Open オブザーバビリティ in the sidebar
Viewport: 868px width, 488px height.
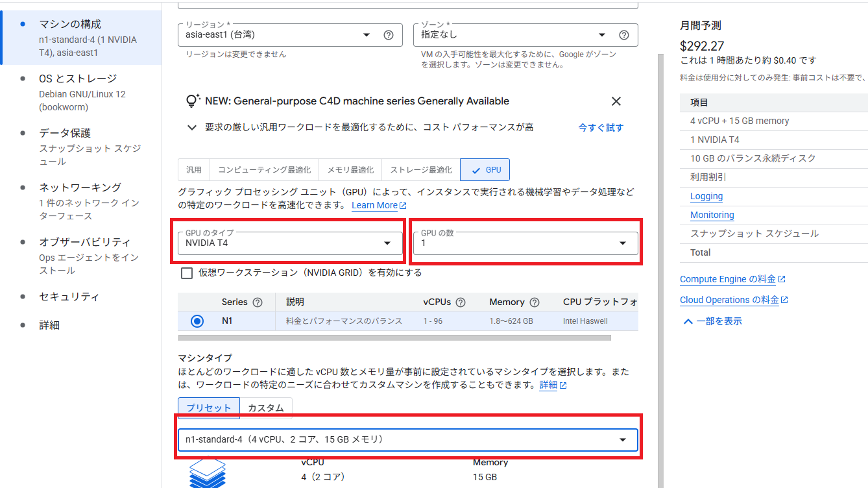point(81,256)
